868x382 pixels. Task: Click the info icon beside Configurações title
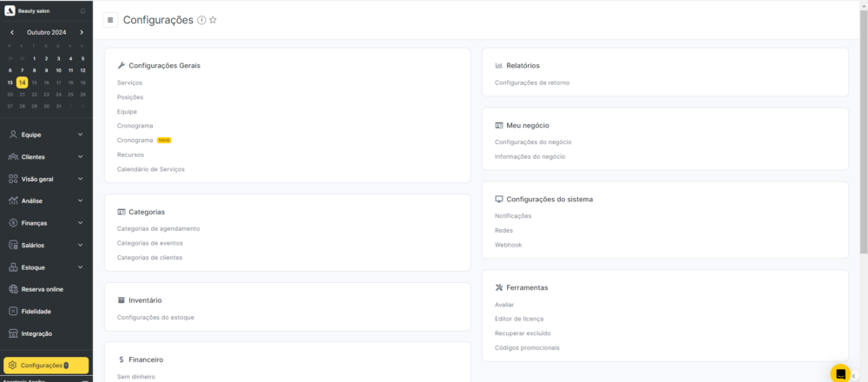[x=201, y=20]
